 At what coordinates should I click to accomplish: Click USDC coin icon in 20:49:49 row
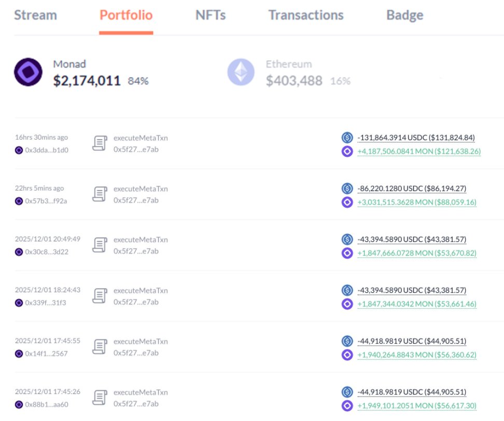click(x=347, y=239)
